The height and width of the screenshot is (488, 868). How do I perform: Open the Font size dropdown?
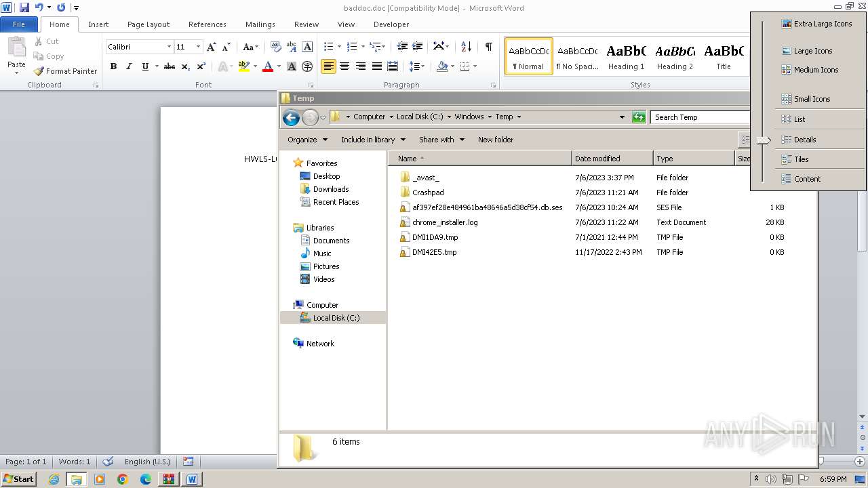198,47
